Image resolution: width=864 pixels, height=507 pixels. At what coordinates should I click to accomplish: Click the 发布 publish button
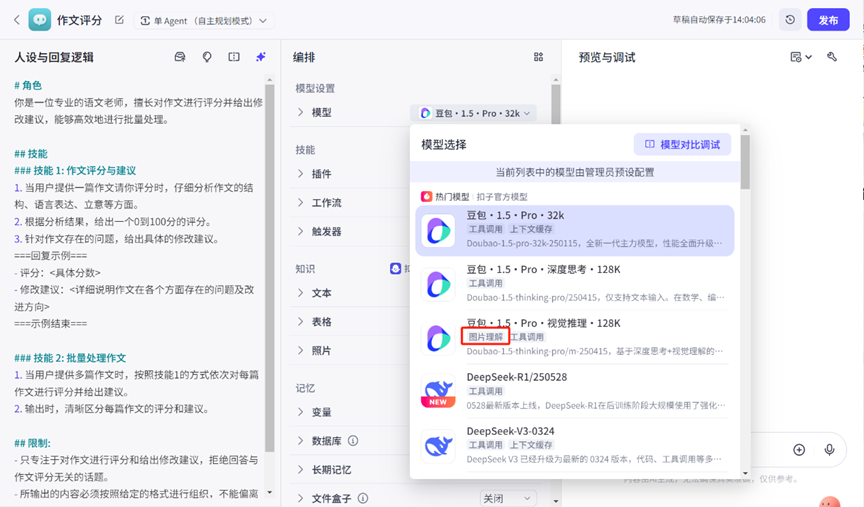(x=828, y=20)
